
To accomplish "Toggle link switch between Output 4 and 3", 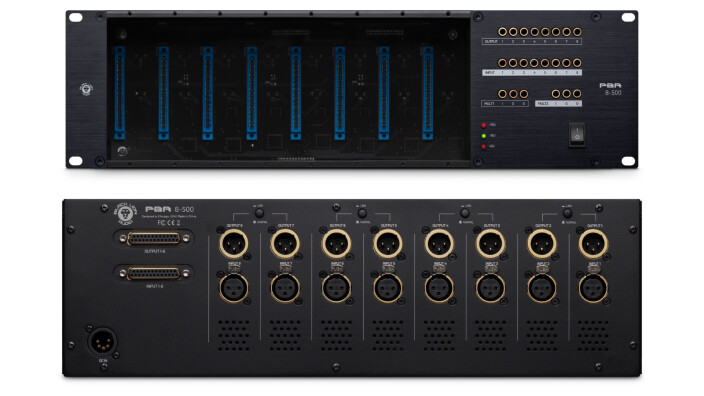I will pyautogui.click(x=465, y=213).
